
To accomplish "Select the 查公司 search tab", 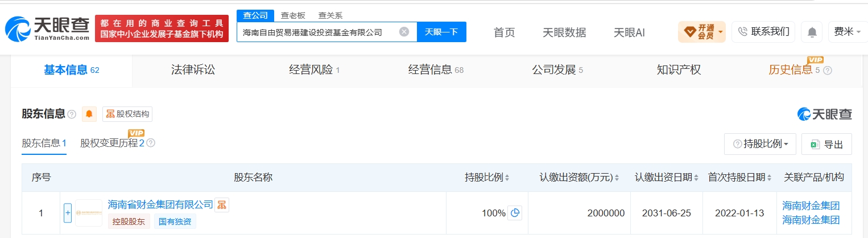I will pos(255,15).
